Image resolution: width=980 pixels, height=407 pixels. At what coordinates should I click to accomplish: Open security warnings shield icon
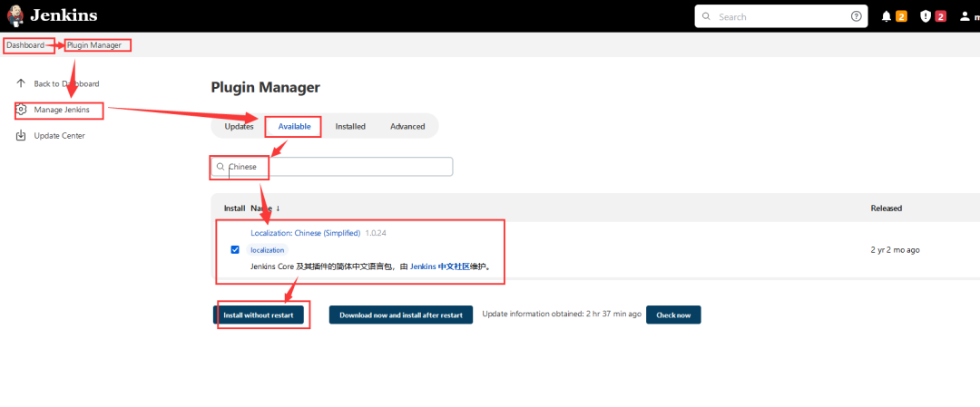pos(926,17)
